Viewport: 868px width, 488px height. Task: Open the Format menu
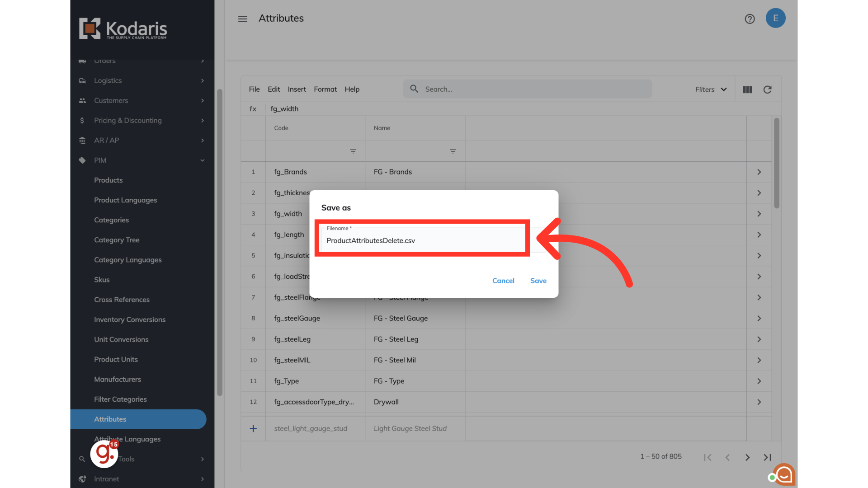pyautogui.click(x=325, y=89)
